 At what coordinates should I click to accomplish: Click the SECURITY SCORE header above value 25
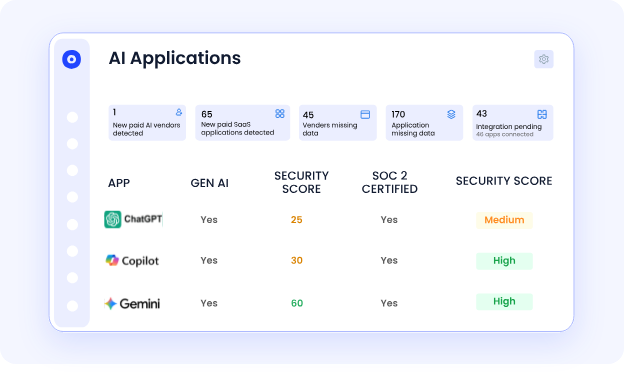click(x=302, y=182)
